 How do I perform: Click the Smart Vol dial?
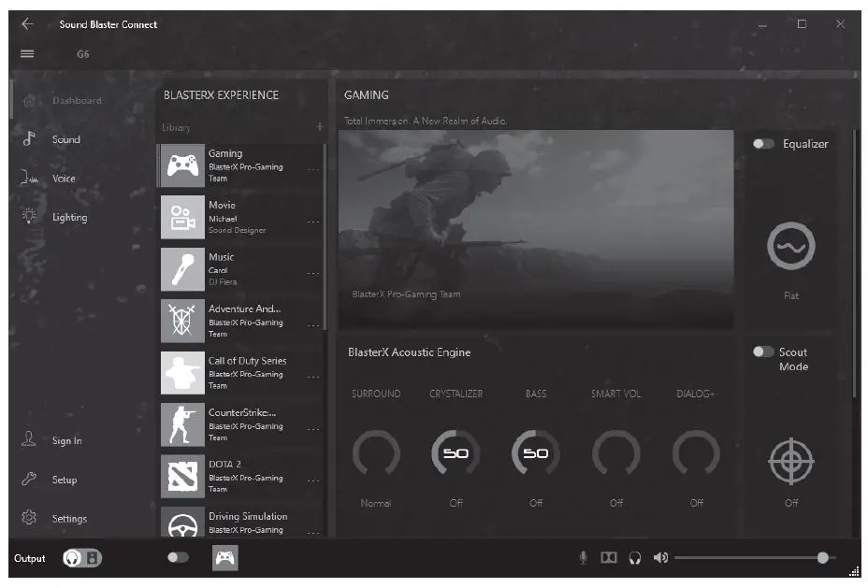click(616, 453)
